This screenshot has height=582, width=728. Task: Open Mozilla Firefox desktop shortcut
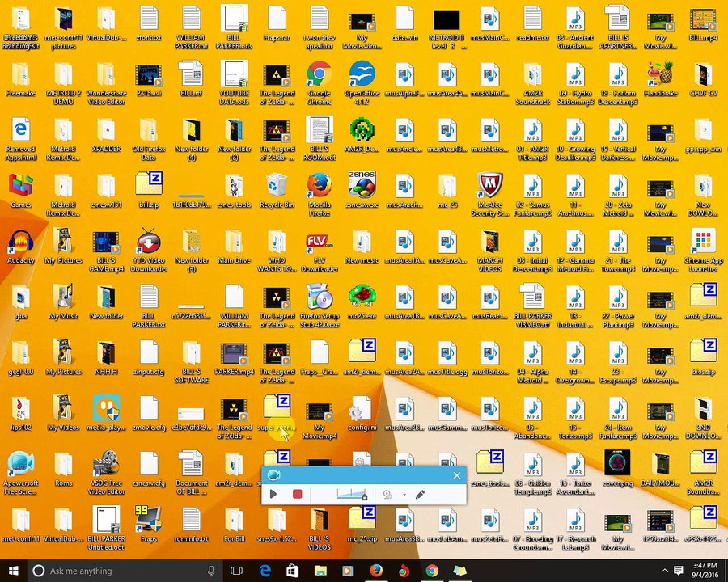tap(320, 196)
